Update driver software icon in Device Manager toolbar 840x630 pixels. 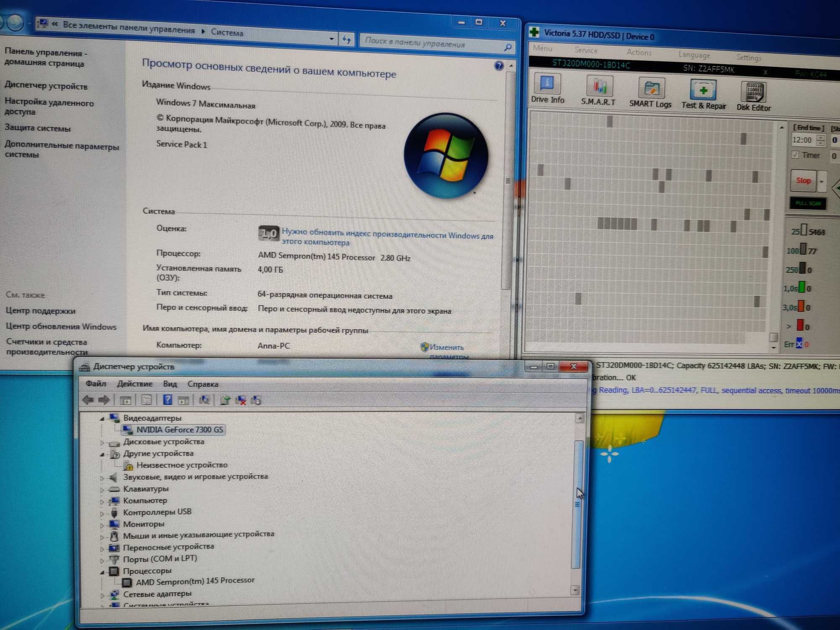[x=225, y=400]
